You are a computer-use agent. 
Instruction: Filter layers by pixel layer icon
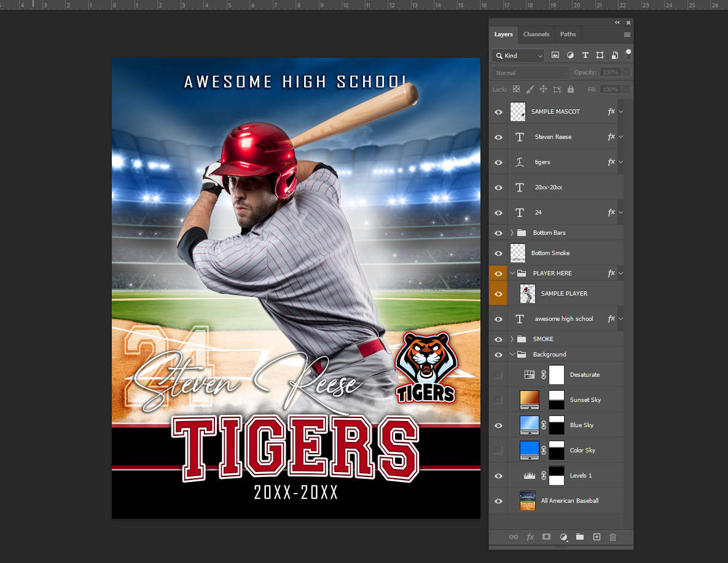[x=555, y=55]
